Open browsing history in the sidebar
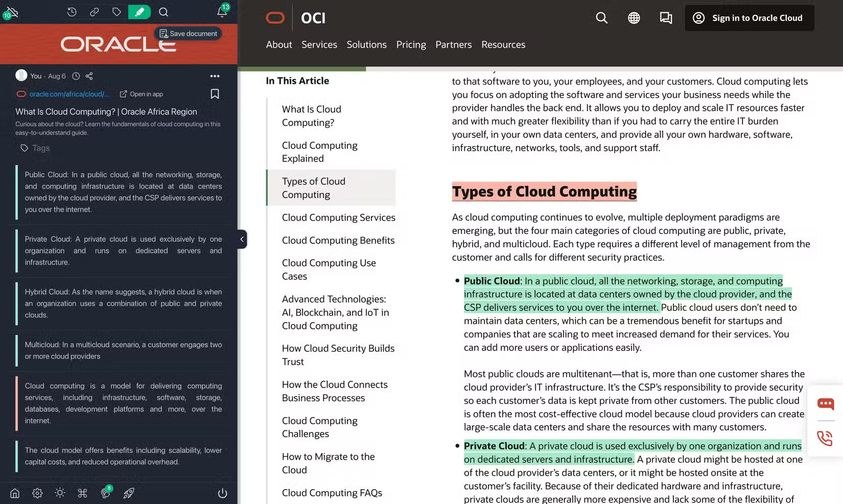Viewport: 843px width, 504px height. [72, 11]
